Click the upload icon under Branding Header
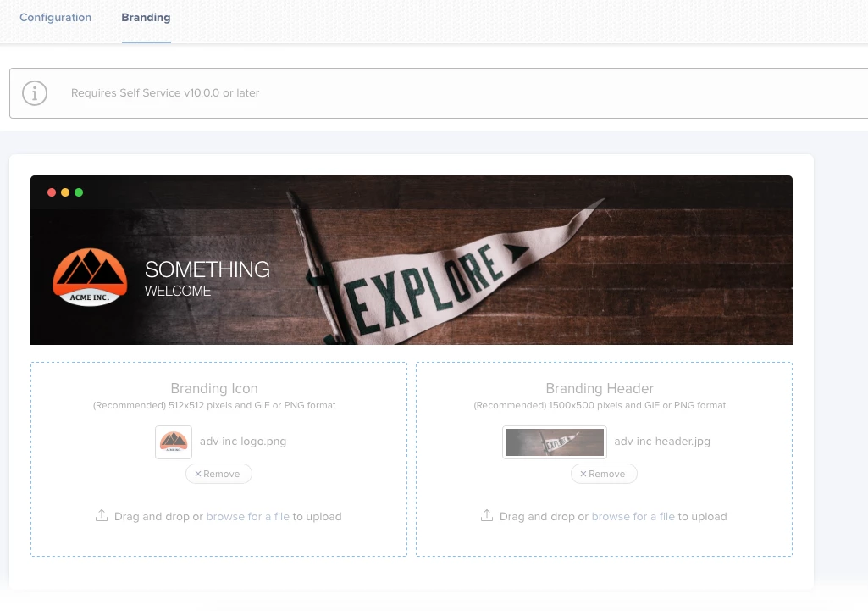Screen dimensions: 868x611 [x=487, y=515]
